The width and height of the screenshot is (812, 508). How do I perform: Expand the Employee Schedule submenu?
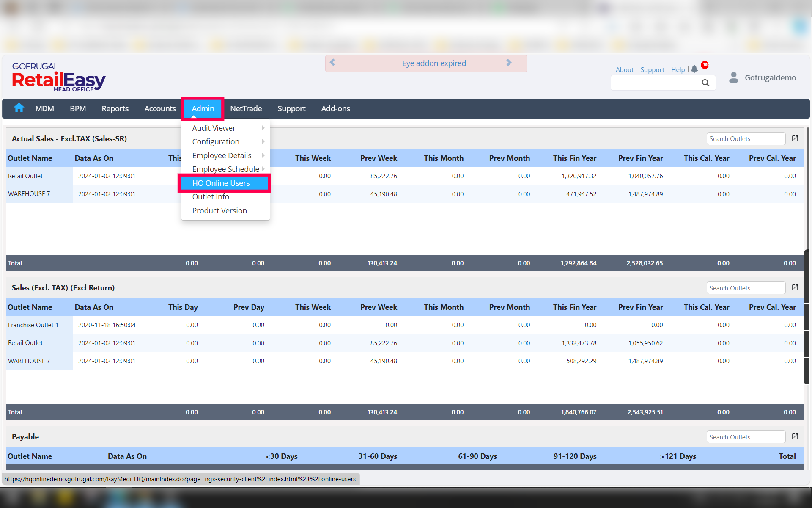[x=225, y=169]
